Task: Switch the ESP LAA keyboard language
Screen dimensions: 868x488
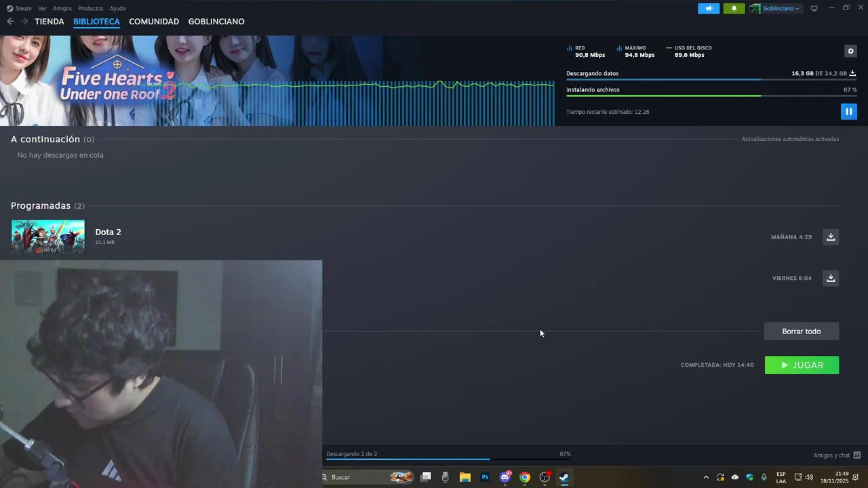Action: [781, 477]
